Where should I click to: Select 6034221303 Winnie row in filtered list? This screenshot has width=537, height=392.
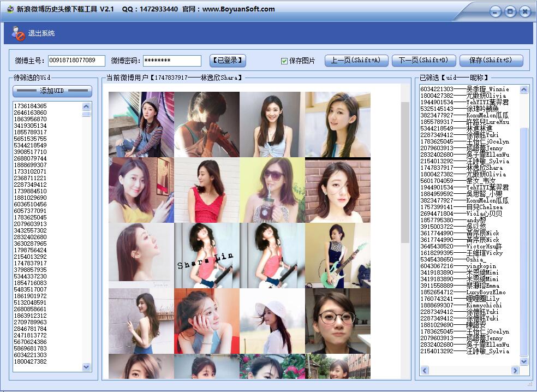click(465, 89)
